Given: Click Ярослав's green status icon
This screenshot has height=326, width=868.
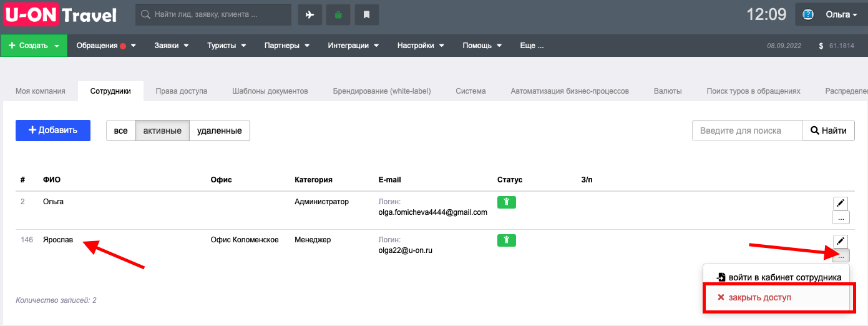Looking at the screenshot, I should pyautogui.click(x=507, y=240).
